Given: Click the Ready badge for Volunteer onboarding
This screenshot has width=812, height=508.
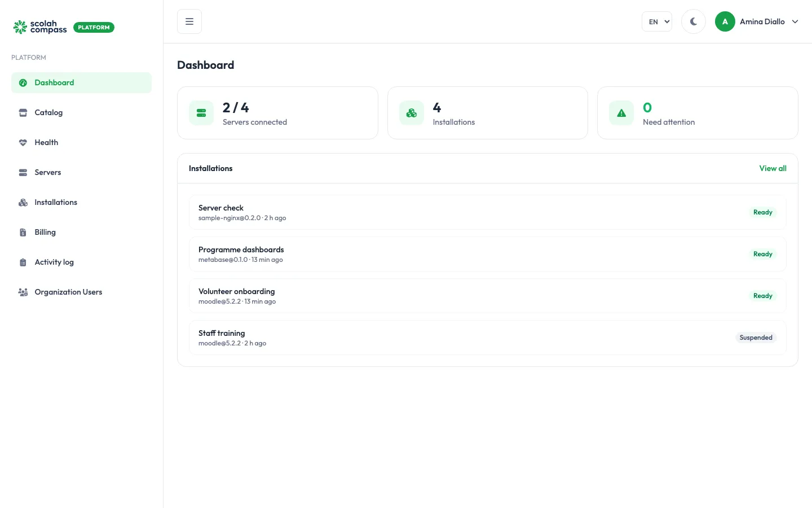Looking at the screenshot, I should coord(763,296).
